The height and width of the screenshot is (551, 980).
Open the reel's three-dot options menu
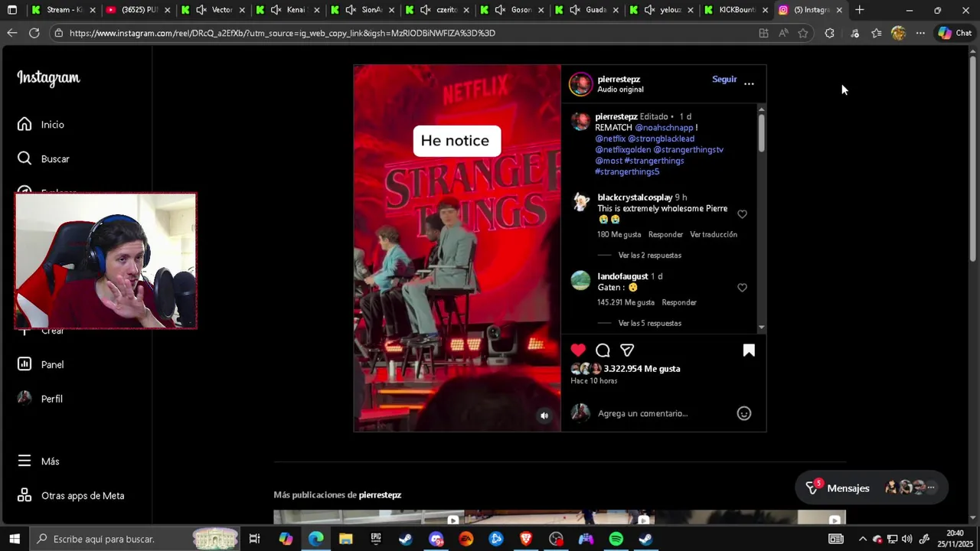749,83
